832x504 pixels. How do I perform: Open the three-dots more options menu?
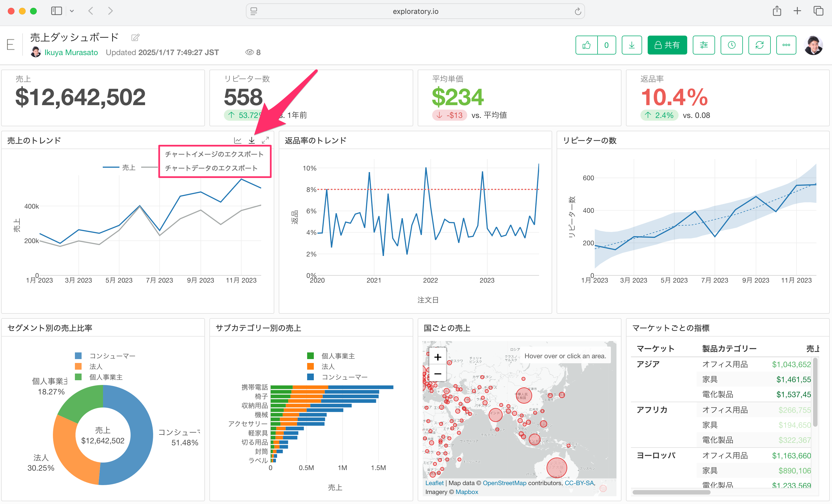(x=786, y=45)
